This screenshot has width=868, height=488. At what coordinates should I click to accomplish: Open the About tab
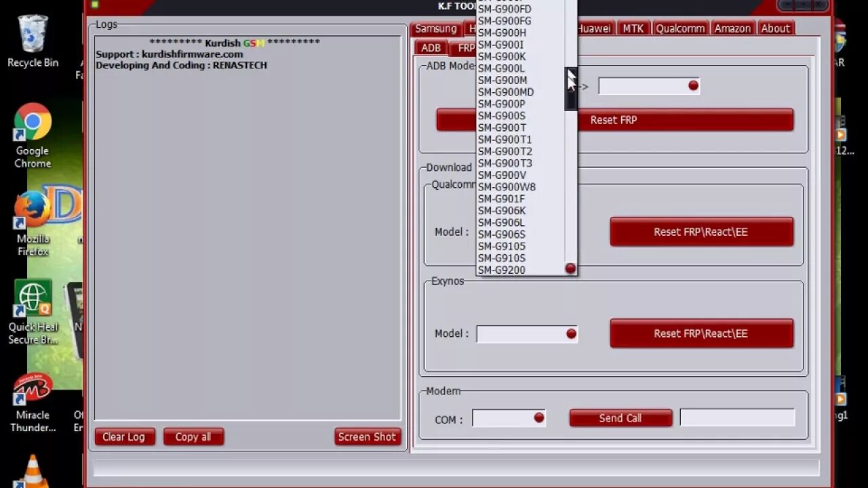point(775,28)
